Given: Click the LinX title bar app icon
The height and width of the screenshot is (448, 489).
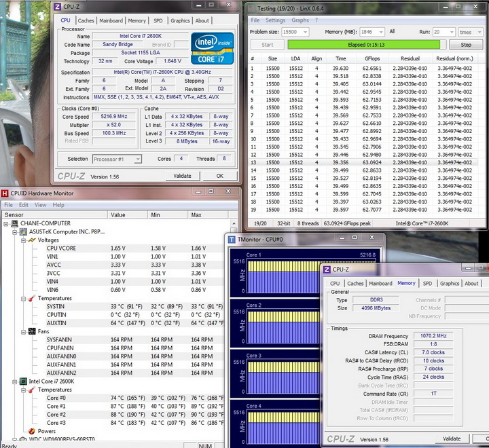Looking at the screenshot, I should click(x=251, y=8).
